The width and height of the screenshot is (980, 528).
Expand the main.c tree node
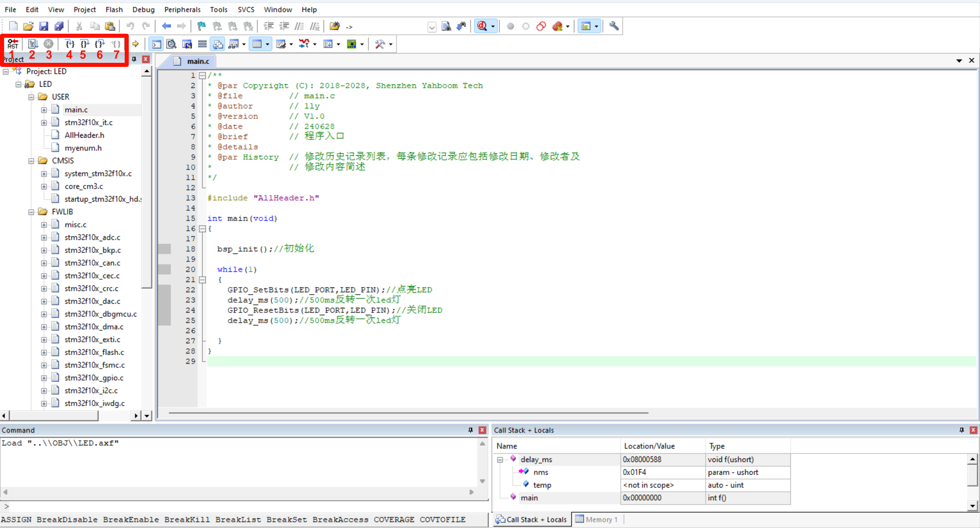coord(44,109)
